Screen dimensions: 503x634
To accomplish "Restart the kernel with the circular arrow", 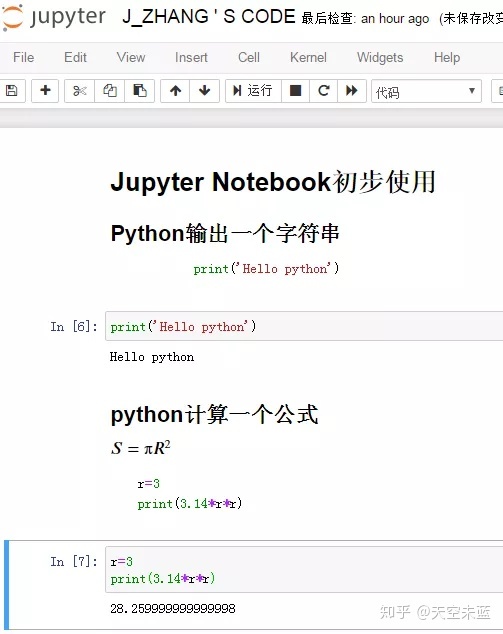I will [323, 91].
